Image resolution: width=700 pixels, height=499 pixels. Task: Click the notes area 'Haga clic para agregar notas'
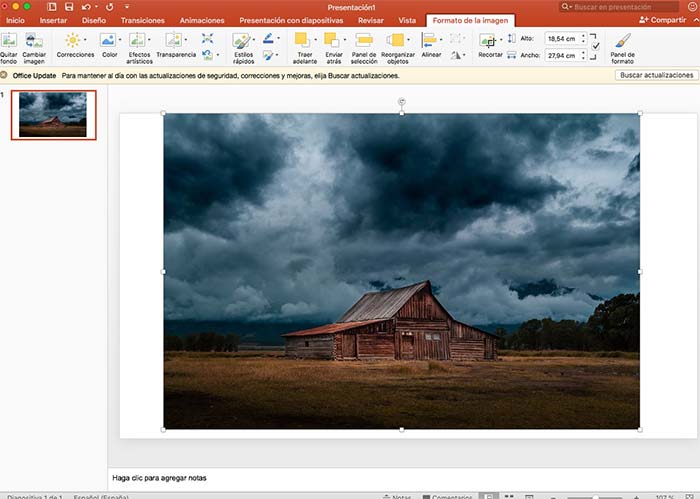(159, 478)
